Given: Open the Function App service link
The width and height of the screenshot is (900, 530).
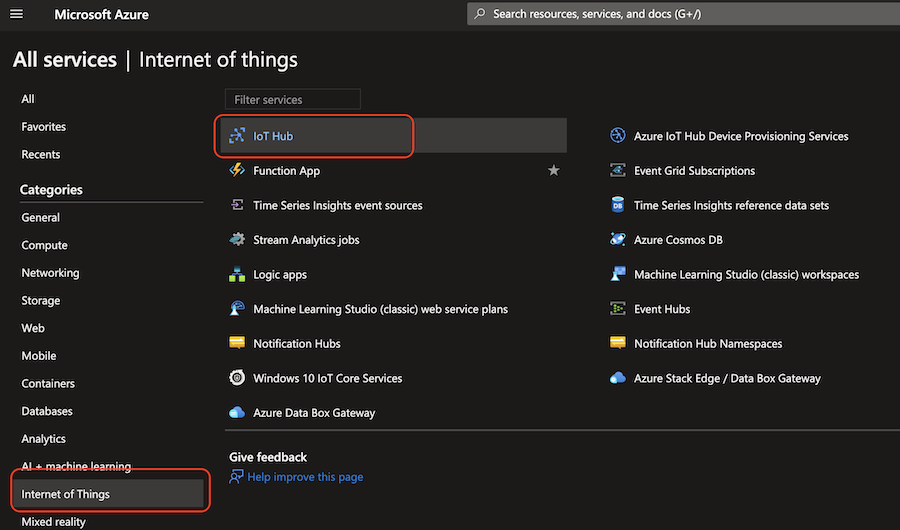Looking at the screenshot, I should (x=286, y=171).
